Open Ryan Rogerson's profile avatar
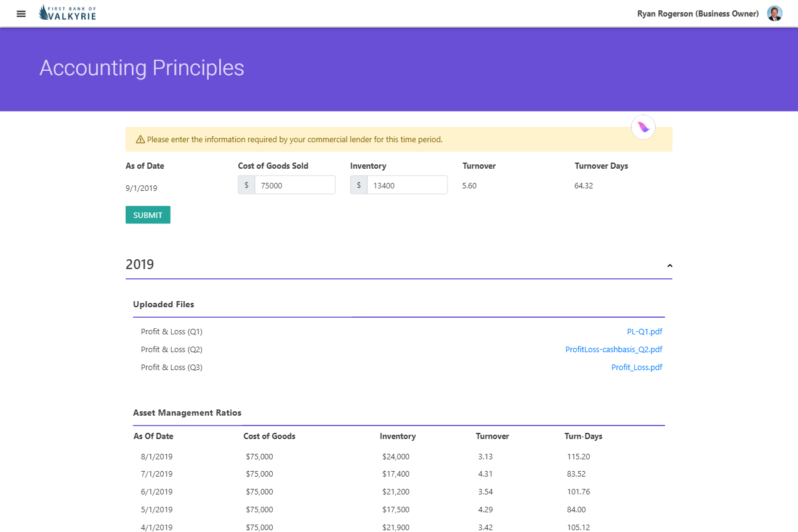The width and height of the screenshot is (798, 532). tap(775, 14)
